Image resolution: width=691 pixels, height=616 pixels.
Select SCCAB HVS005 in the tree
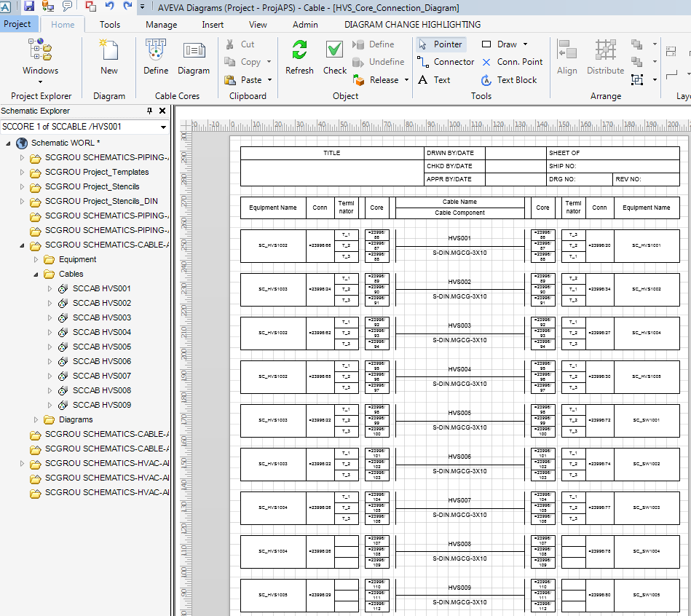click(x=101, y=347)
